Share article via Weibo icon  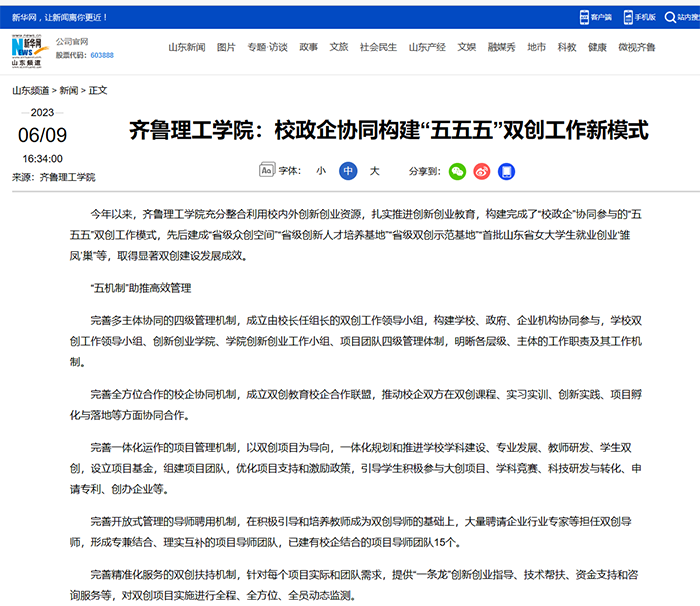tap(482, 171)
